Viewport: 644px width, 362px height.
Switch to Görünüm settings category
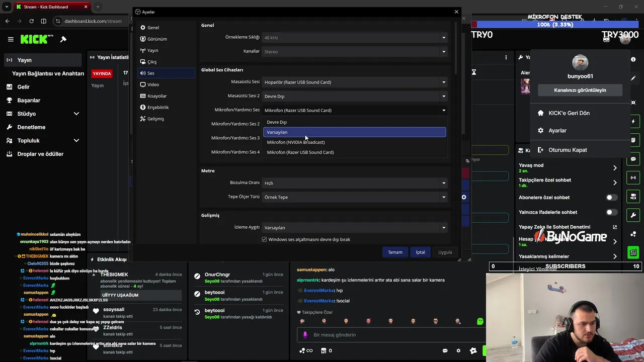166,39
